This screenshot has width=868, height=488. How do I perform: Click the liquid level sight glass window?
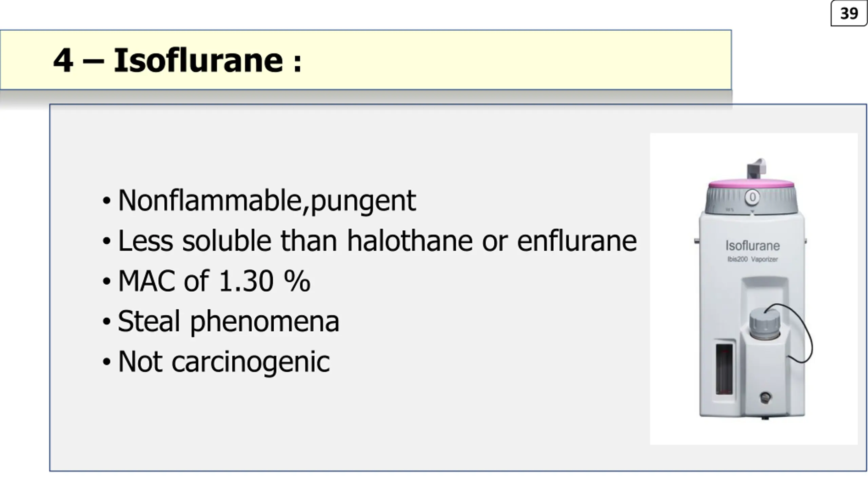pos(724,369)
